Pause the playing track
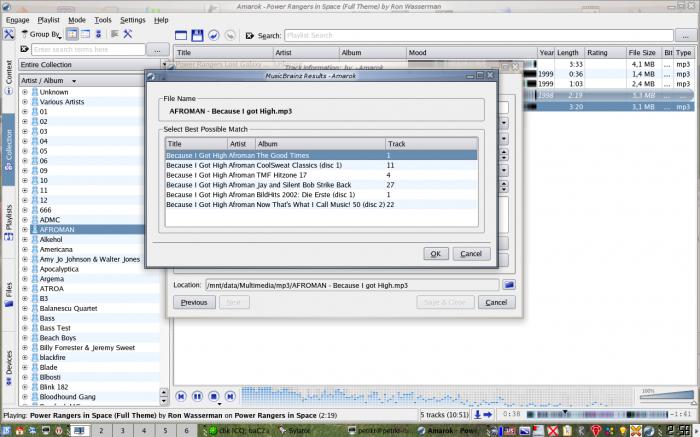The width and height of the screenshot is (700, 437). [x=197, y=396]
